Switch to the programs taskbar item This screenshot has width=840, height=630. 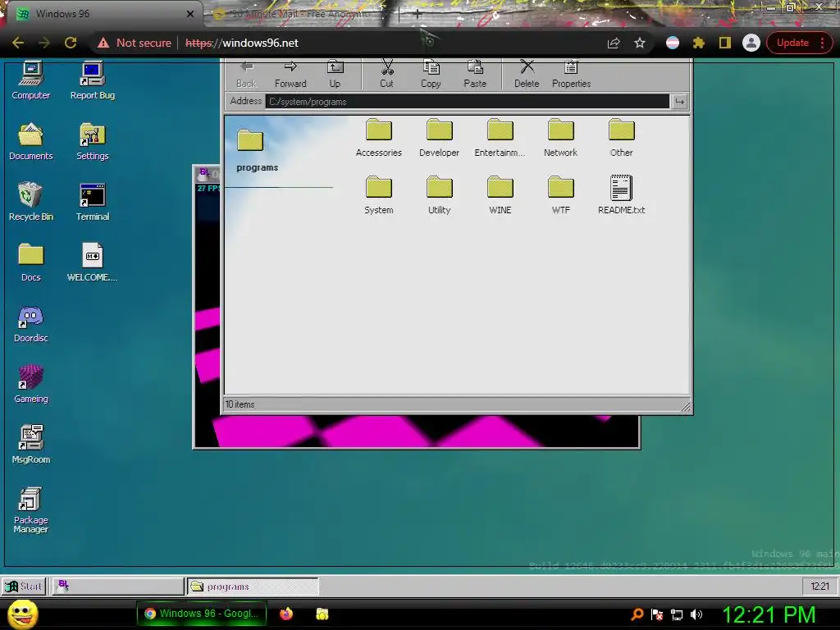click(x=252, y=587)
